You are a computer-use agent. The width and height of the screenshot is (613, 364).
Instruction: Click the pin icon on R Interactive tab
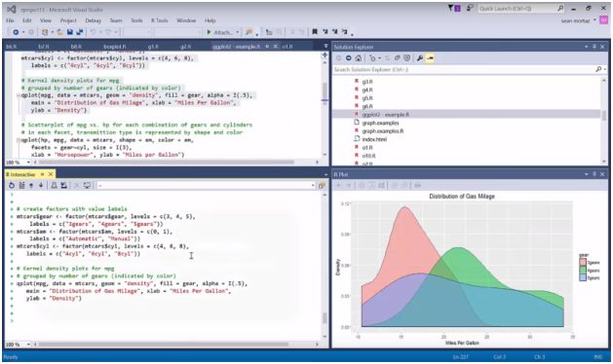pyautogui.click(x=42, y=174)
